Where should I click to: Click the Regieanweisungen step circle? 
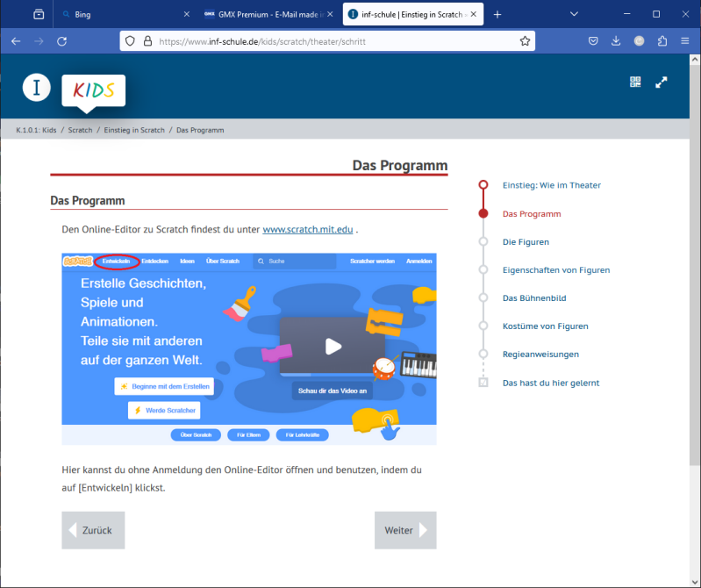coord(483,355)
